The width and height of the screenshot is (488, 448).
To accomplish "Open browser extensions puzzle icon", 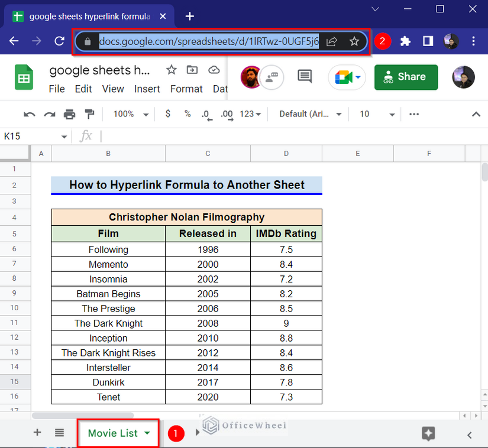I will tap(405, 41).
